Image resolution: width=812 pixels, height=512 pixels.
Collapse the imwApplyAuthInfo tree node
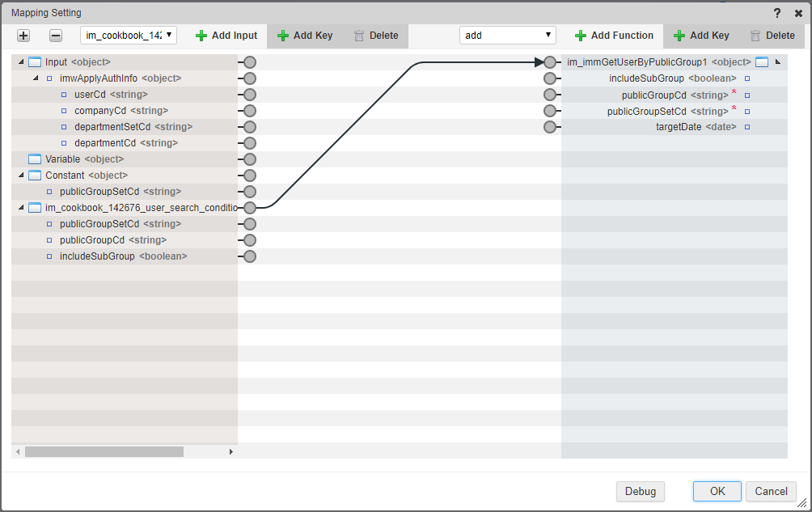pos(36,78)
